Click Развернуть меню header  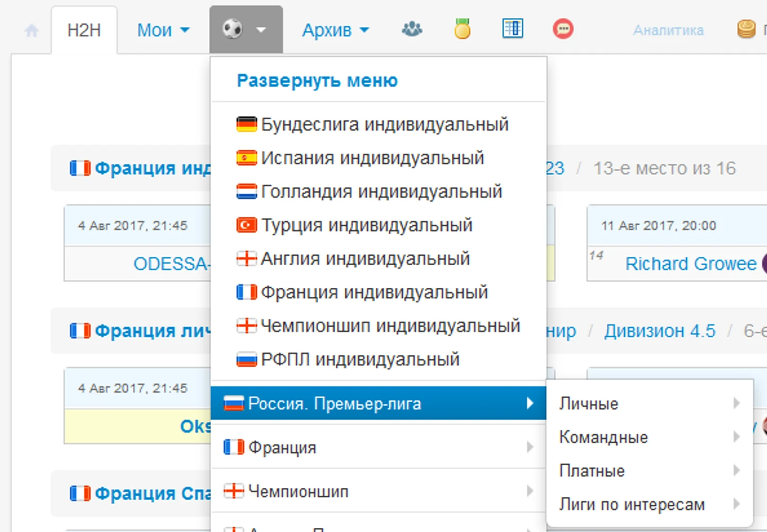[317, 80]
